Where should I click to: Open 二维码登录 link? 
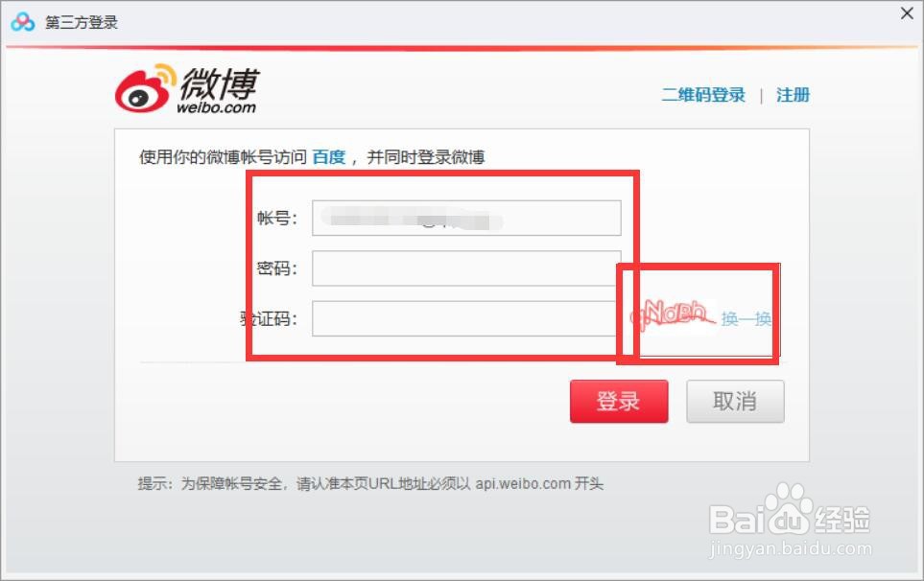(703, 95)
